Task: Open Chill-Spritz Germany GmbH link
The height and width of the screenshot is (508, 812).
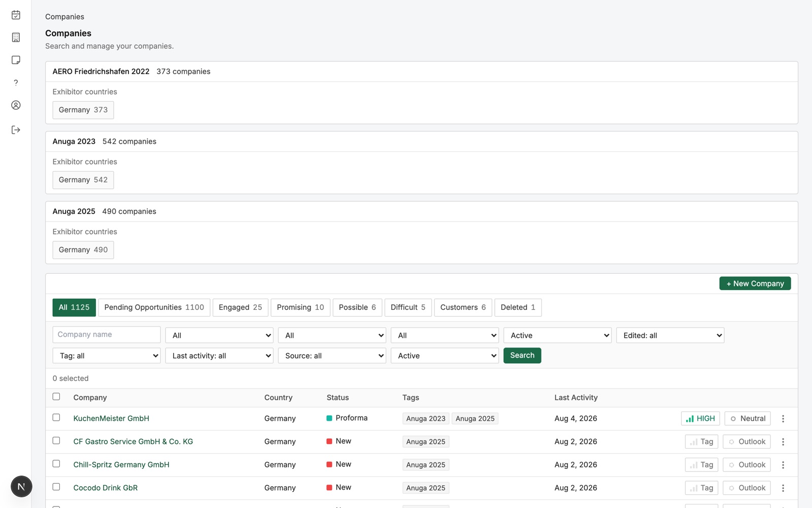Action: point(121,465)
